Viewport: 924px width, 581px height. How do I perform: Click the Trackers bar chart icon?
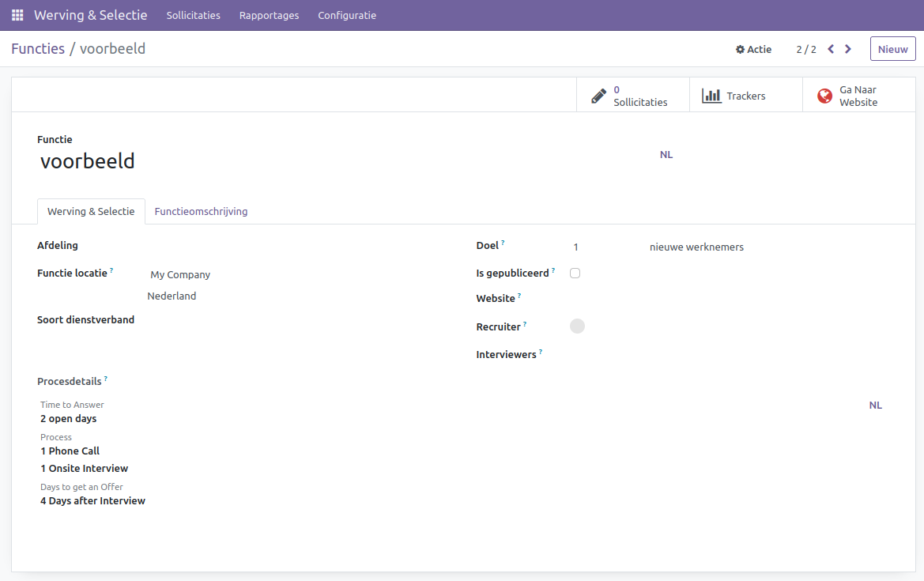click(x=711, y=96)
